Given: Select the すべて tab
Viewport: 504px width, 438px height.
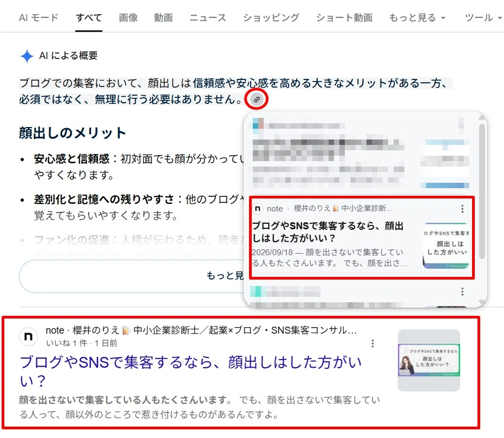Looking at the screenshot, I should 89,17.
